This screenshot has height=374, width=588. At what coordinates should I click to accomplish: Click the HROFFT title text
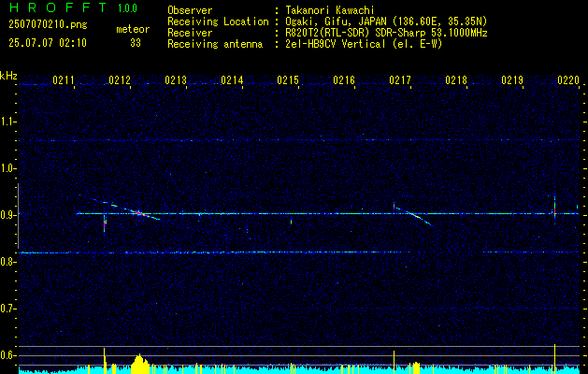pyautogui.click(x=58, y=7)
